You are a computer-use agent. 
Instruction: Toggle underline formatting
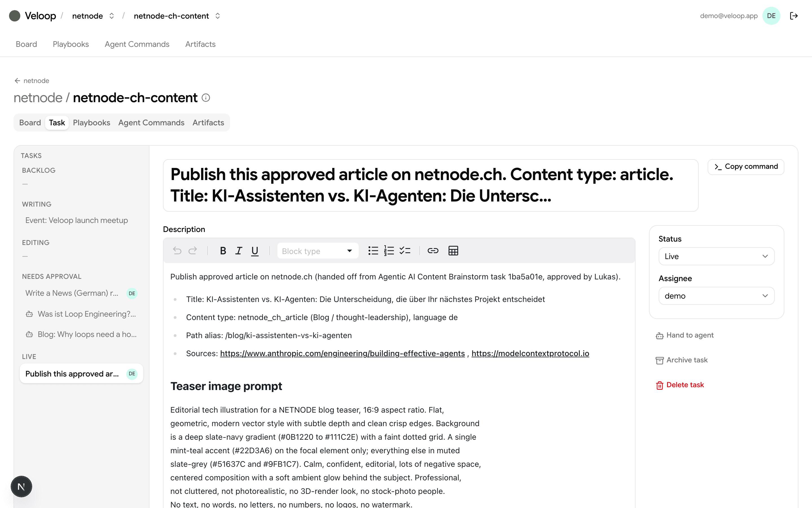tap(255, 251)
